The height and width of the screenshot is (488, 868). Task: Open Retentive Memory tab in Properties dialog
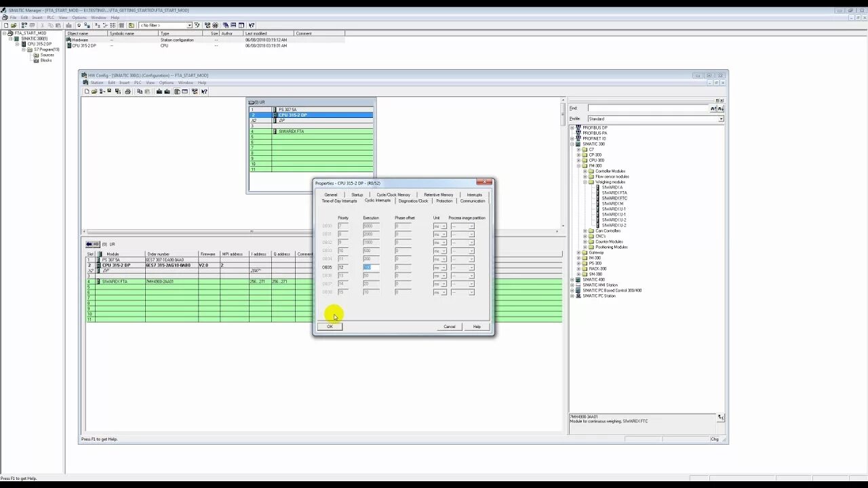point(438,195)
